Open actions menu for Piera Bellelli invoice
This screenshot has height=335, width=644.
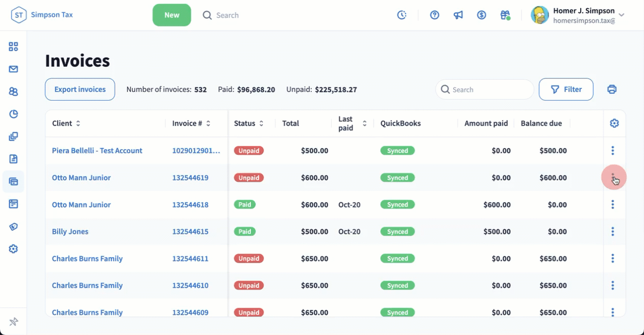click(x=612, y=151)
